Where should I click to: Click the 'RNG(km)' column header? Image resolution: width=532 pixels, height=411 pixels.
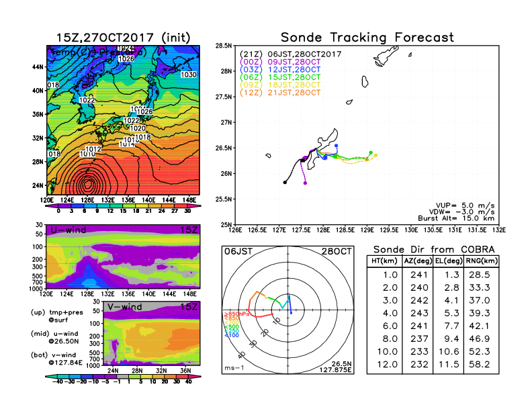[482, 261]
